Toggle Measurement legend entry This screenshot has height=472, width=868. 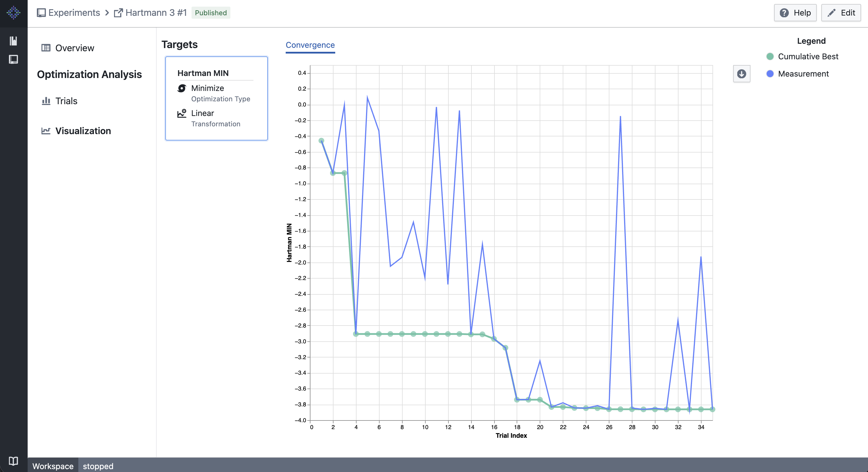(803, 74)
